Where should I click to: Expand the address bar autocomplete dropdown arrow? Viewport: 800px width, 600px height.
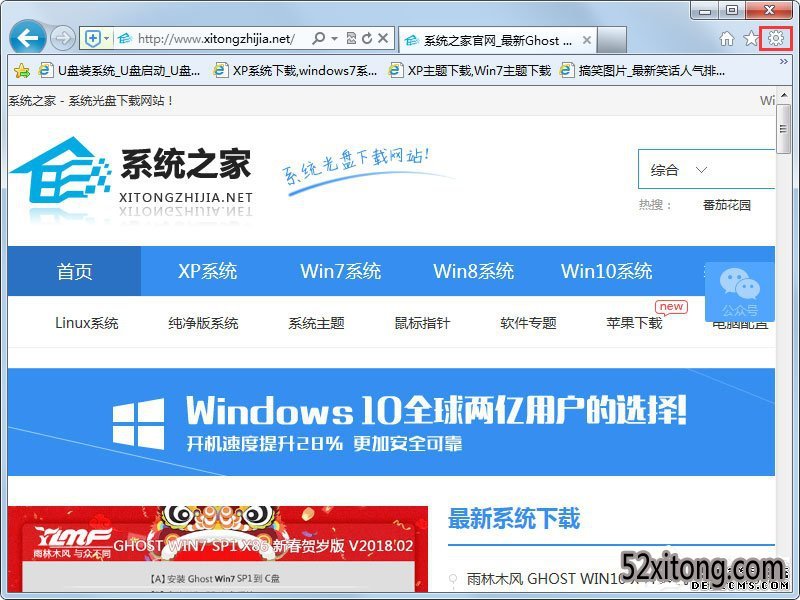pos(334,38)
